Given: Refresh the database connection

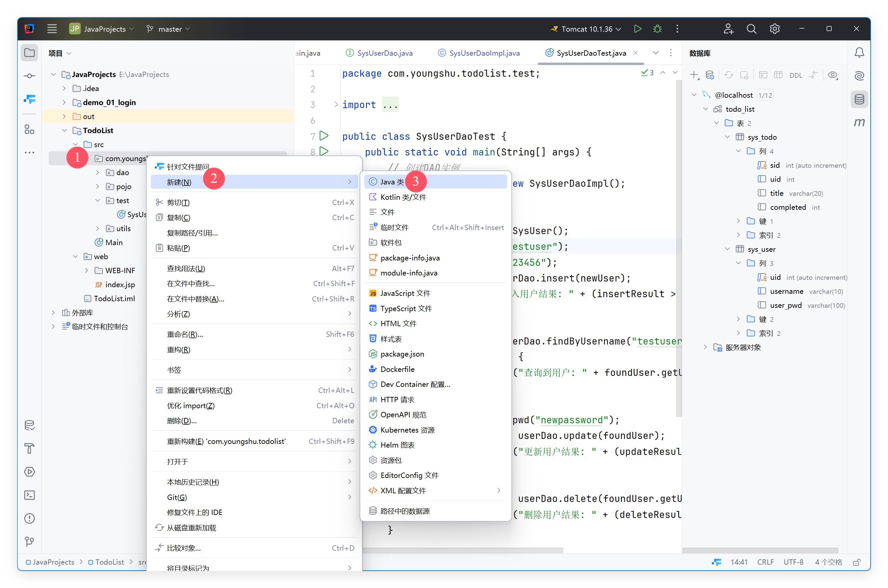Looking at the screenshot, I should click(729, 75).
